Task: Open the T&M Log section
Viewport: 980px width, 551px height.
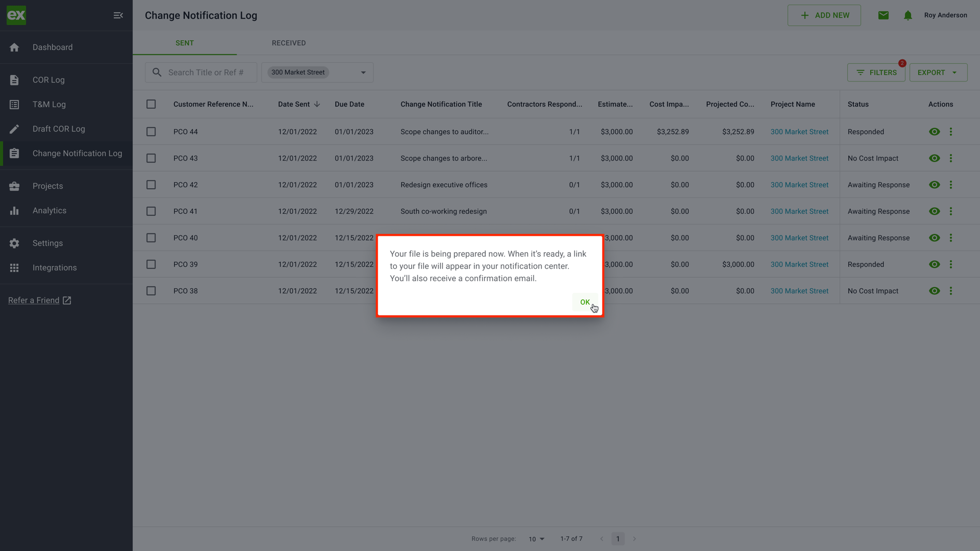Action: click(x=49, y=104)
